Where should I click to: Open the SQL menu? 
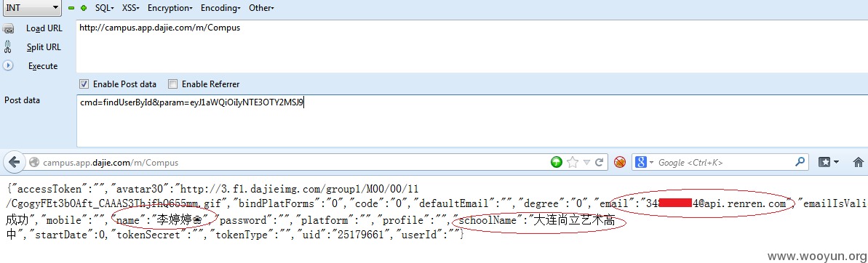[104, 8]
